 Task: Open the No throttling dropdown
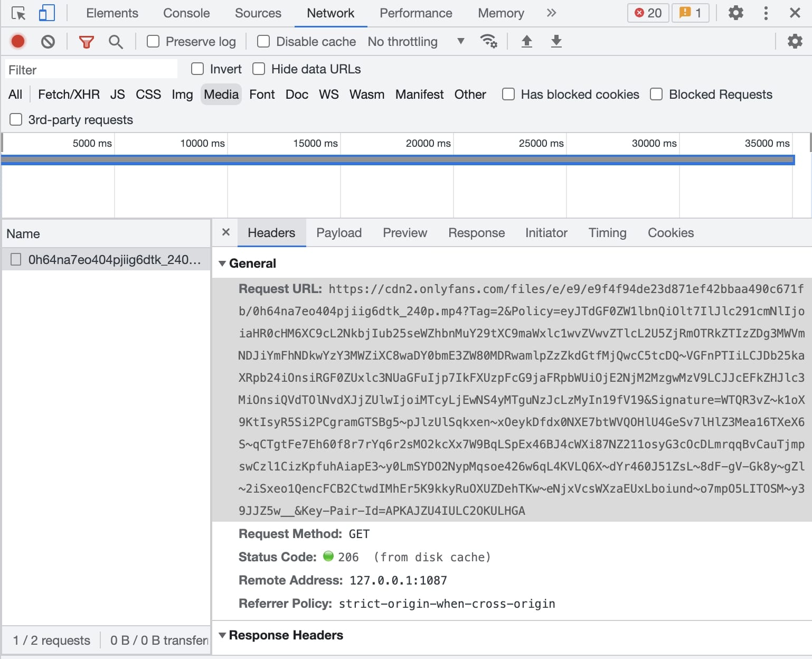pyautogui.click(x=416, y=41)
